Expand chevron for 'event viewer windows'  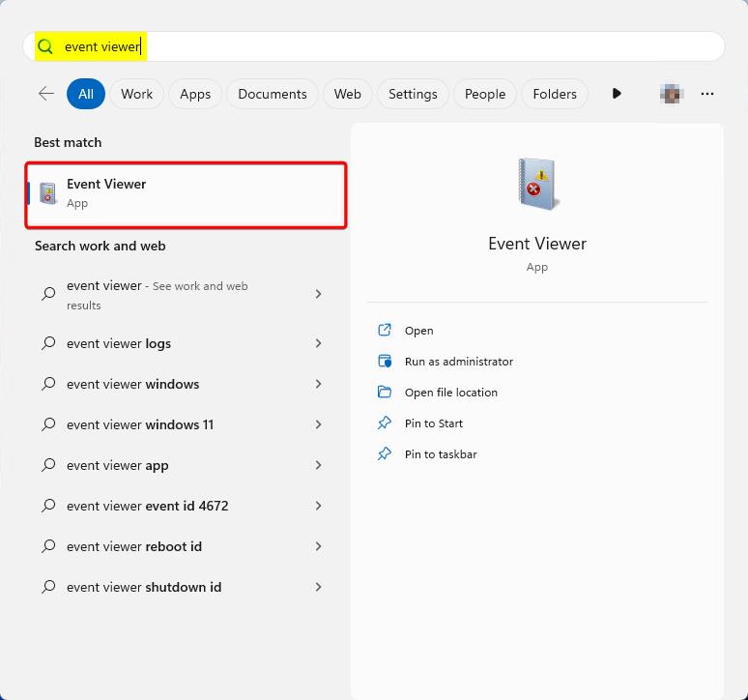click(x=318, y=384)
